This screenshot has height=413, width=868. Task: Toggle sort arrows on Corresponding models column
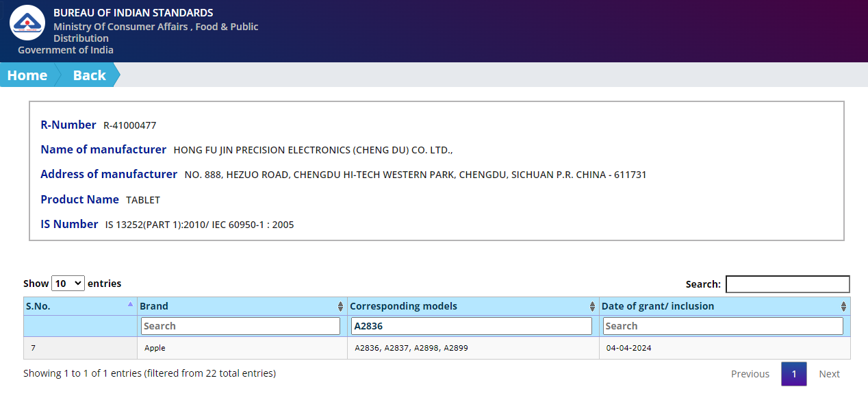[592, 307]
